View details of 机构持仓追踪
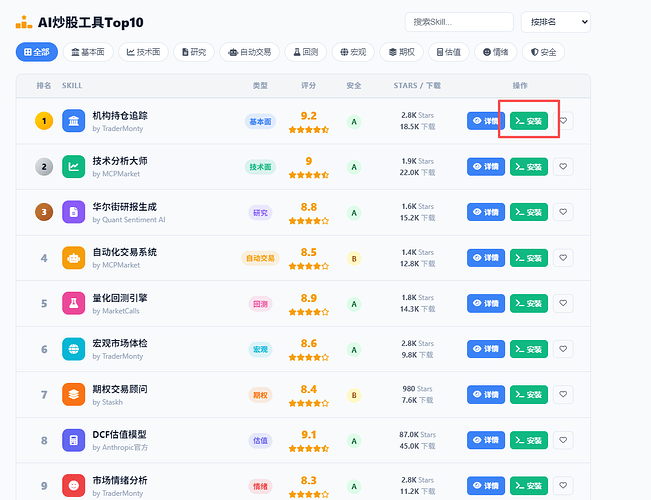The height and width of the screenshot is (500, 651). 486,121
